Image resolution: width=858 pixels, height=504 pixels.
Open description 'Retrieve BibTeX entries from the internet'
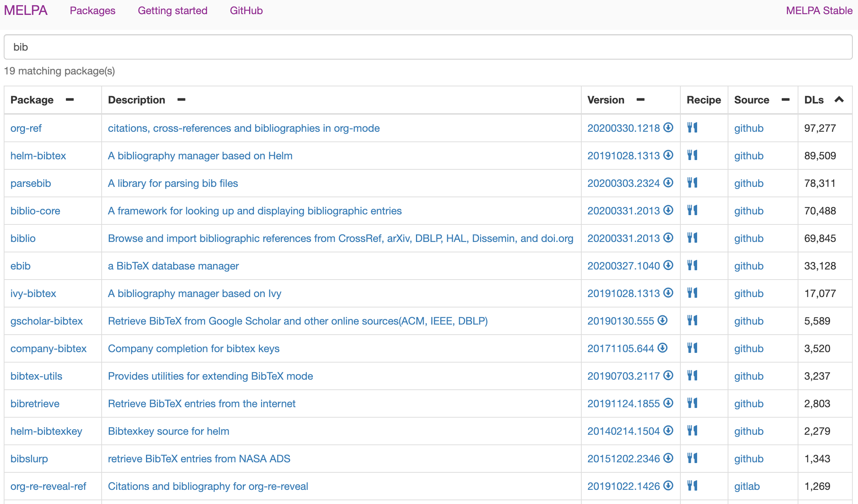[x=201, y=403]
